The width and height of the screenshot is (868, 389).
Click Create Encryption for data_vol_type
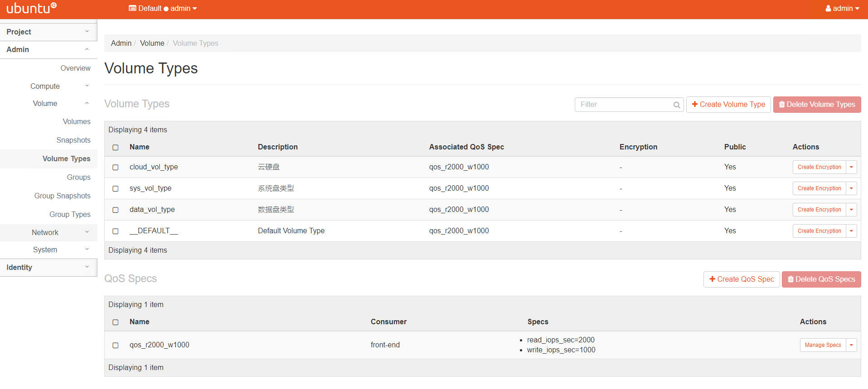coord(819,210)
